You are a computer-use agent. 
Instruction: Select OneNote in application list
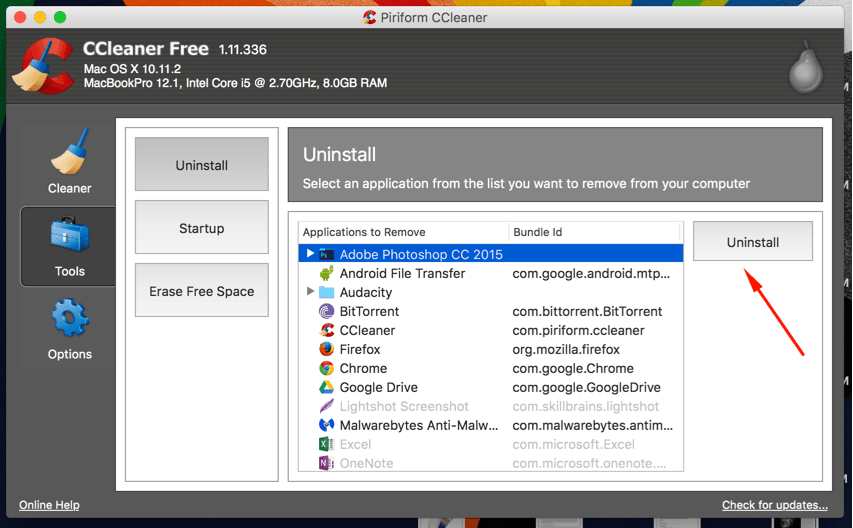366,463
